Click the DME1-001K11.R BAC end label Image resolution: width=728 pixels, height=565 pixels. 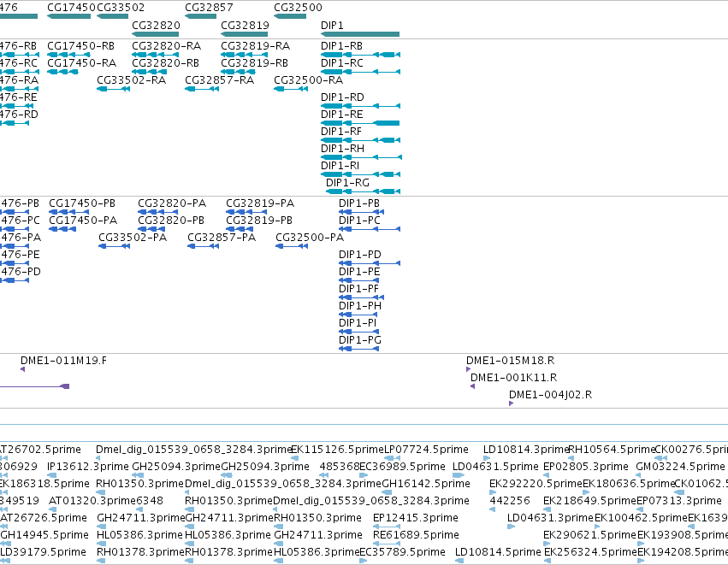pyautogui.click(x=514, y=378)
